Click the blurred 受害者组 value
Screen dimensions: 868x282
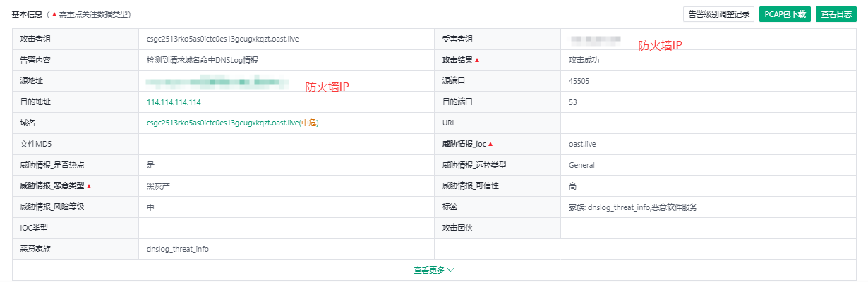pos(596,39)
